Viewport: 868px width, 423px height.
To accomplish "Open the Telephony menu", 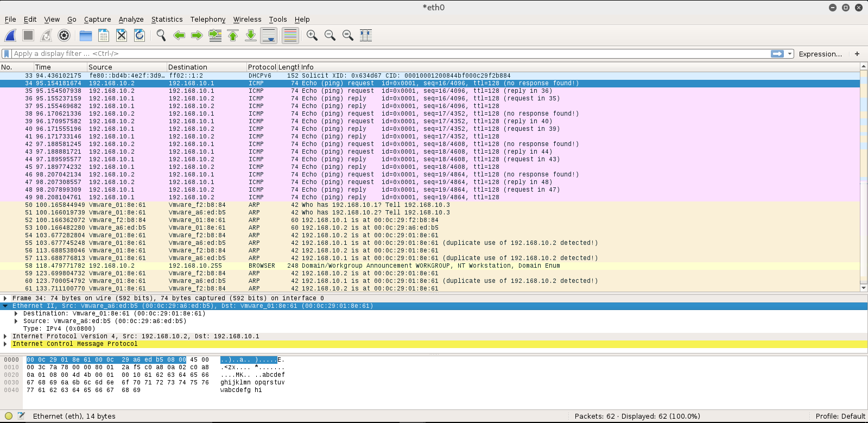I will [x=207, y=19].
